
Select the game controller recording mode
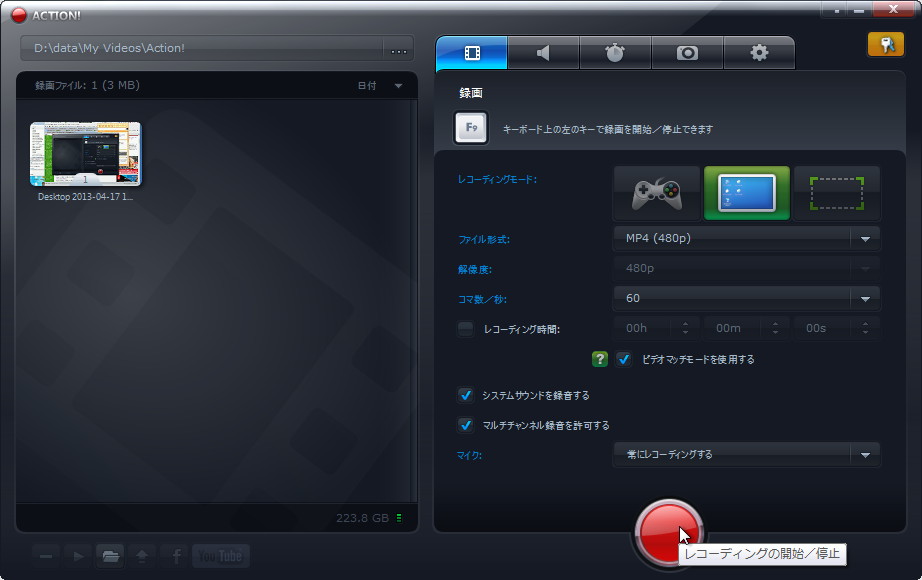657,194
